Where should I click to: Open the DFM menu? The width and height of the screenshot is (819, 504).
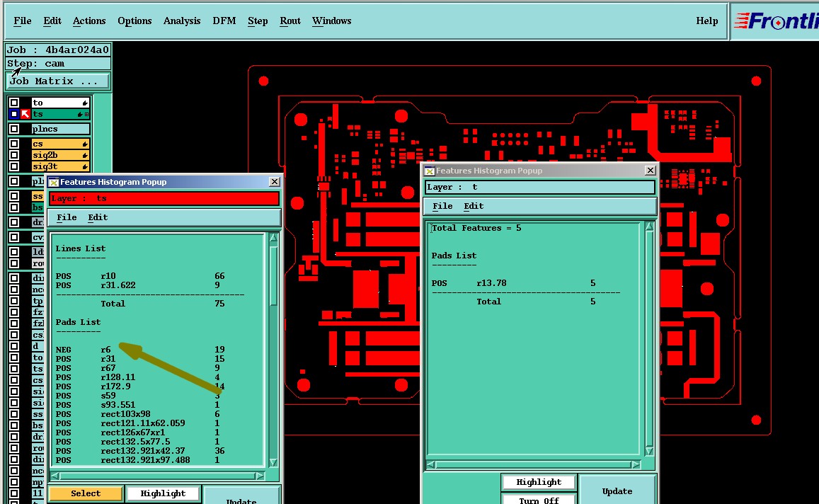coord(224,21)
